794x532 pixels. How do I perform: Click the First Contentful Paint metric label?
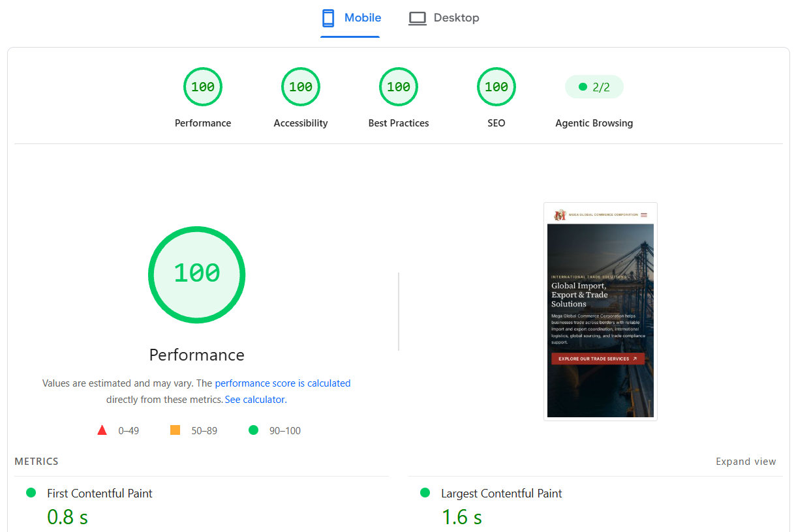(100, 494)
